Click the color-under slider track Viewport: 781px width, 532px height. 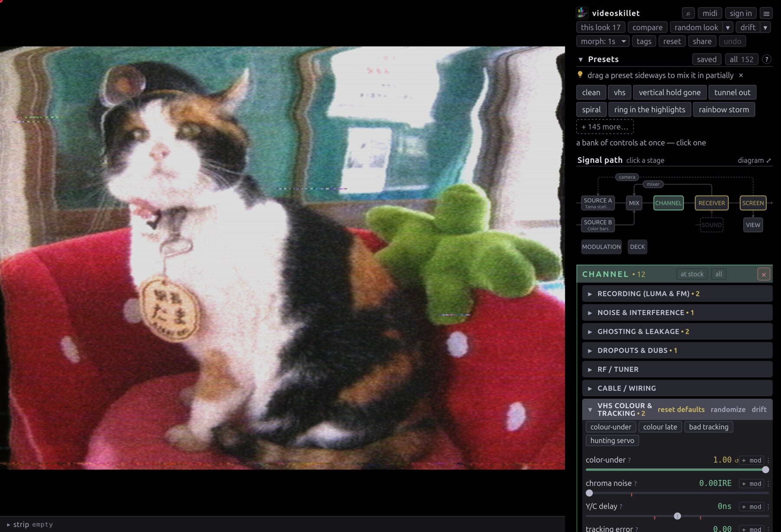tap(677, 470)
